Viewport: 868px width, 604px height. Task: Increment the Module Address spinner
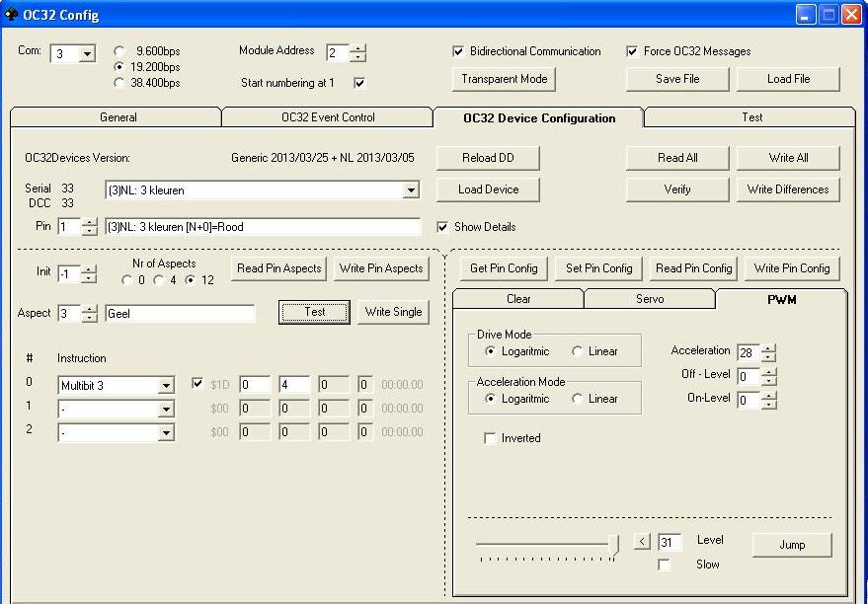click(x=357, y=48)
